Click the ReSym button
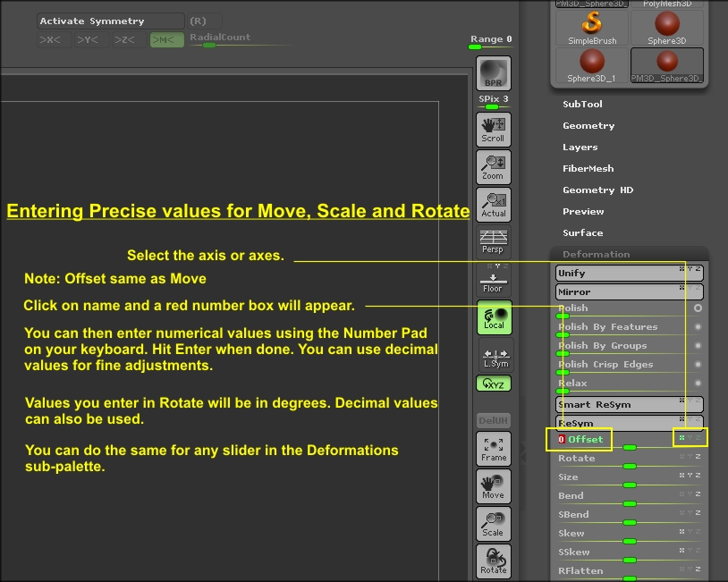Screen dimensions: 728x582 629,423
